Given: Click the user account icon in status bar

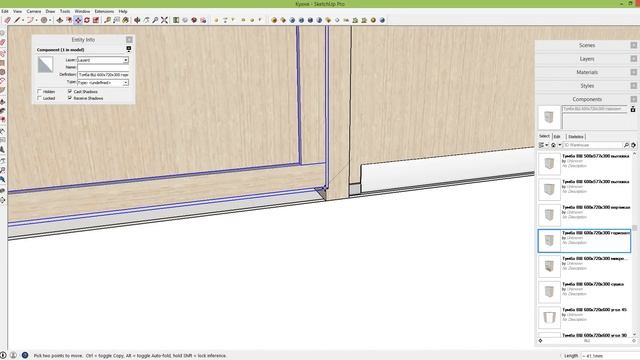Looking at the screenshot, I should pos(13,356).
